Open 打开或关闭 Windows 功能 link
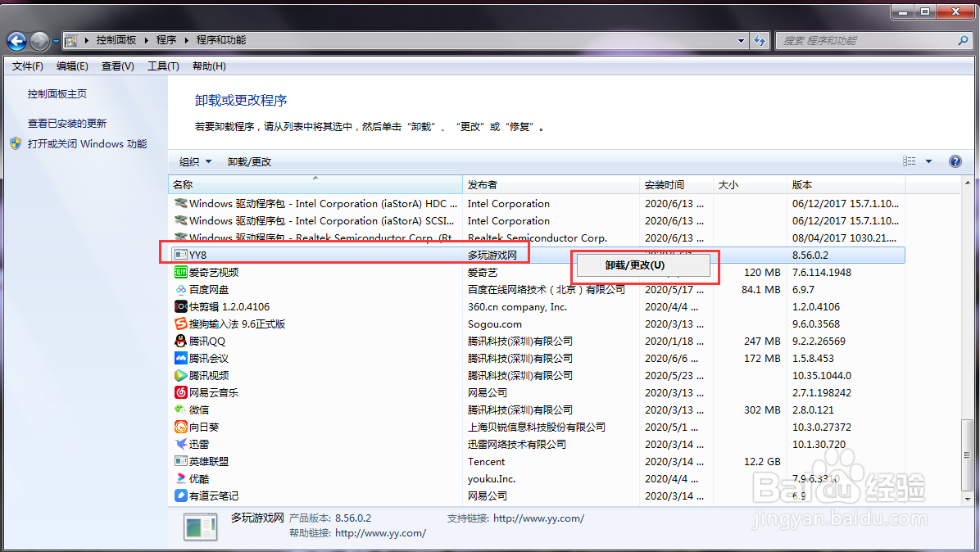 87,143
